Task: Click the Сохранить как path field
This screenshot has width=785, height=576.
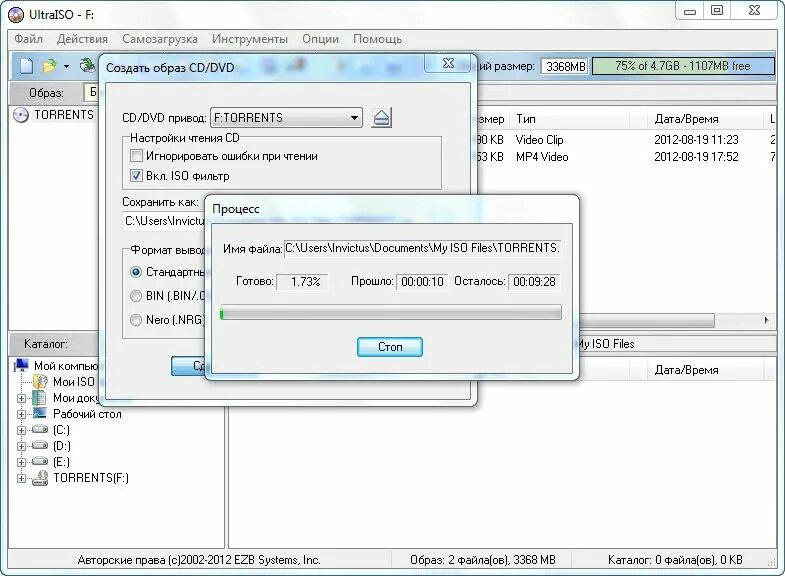Action: [164, 221]
